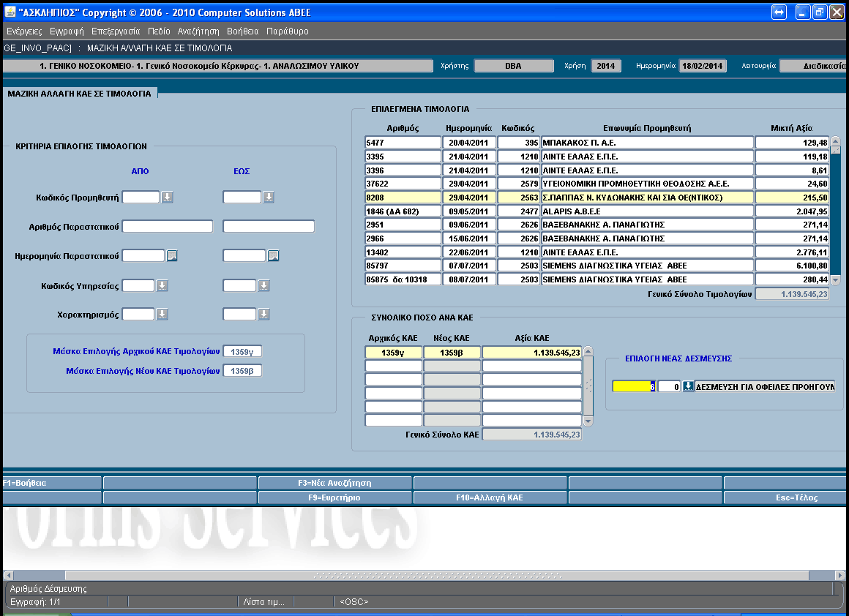Select invoice number 2951

tap(403, 225)
